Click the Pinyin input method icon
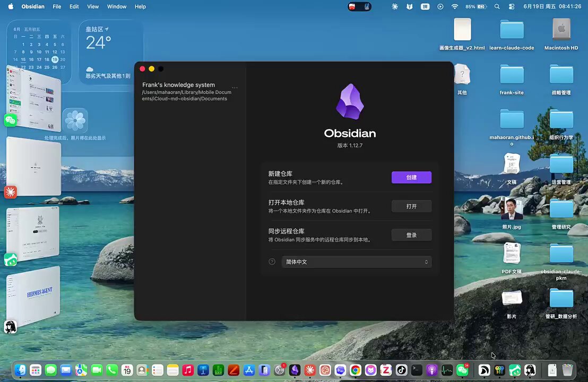Image resolution: width=588 pixels, height=382 pixels. pos(425,6)
